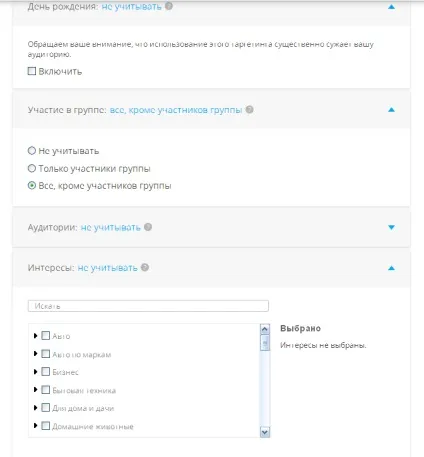The width and height of the screenshot is (424, 457).
Task: Collapse the Участие в группе section arrow
Action: (x=391, y=110)
